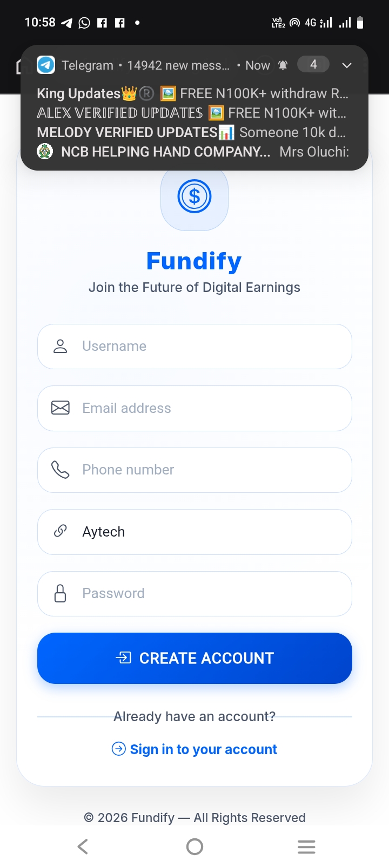The image size is (389, 868).
Task: Tap the user icon in Username field
Action: pyautogui.click(x=61, y=347)
